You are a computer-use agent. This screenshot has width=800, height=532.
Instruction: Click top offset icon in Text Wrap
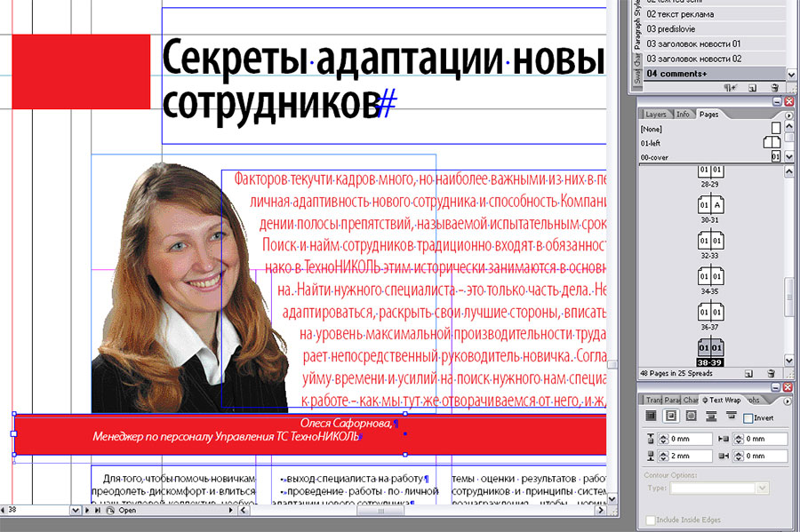651,438
